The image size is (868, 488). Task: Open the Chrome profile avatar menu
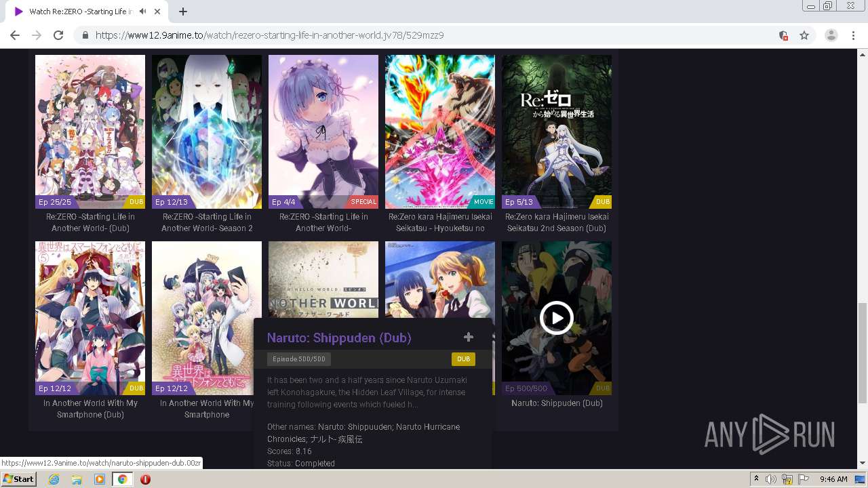(x=831, y=35)
